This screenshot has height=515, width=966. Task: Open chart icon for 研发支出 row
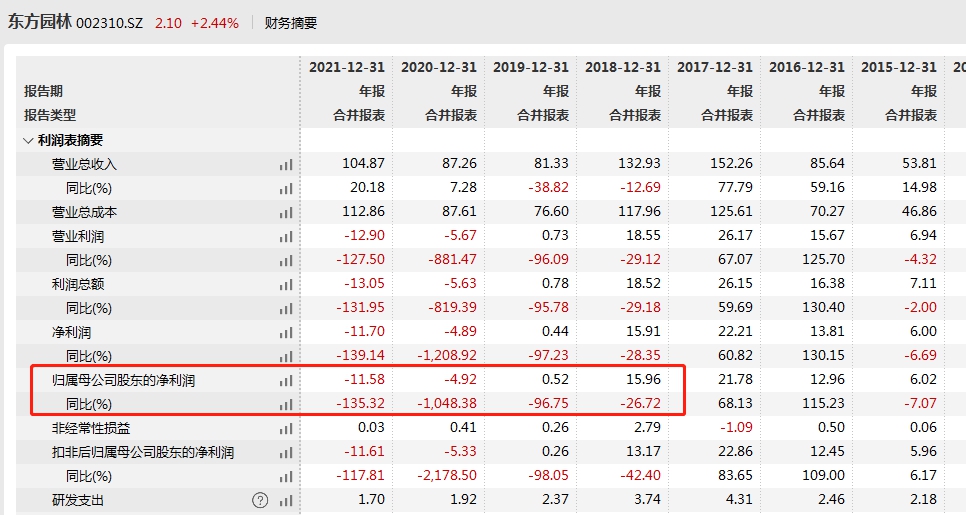(285, 500)
